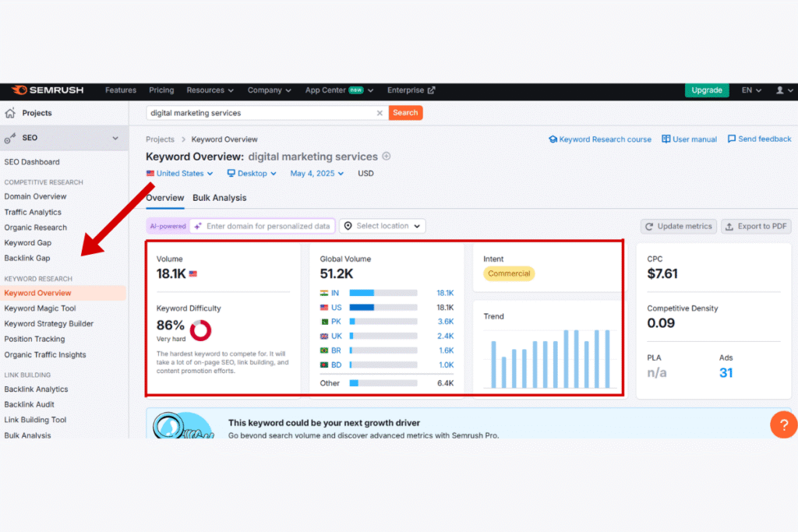Click Keyword Difficulty donut chart
The height and width of the screenshot is (532, 798).
coord(200,330)
